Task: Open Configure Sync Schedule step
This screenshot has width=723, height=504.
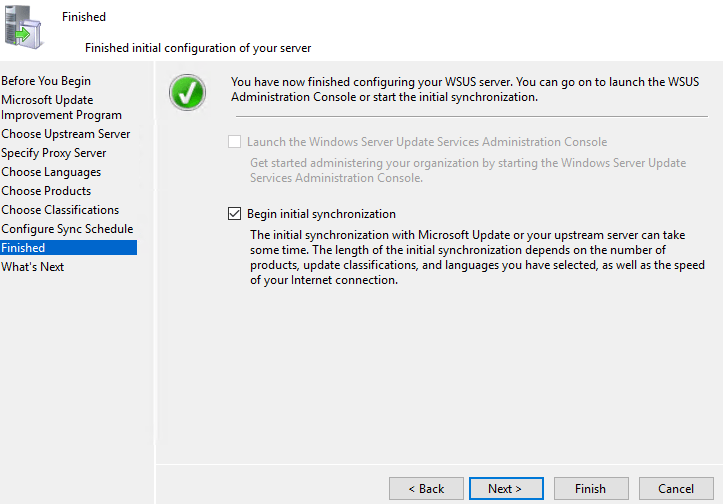Action: click(67, 229)
